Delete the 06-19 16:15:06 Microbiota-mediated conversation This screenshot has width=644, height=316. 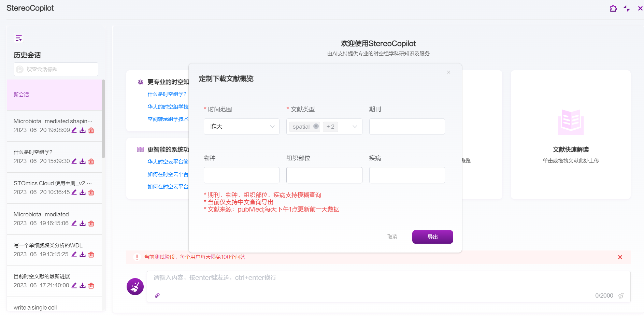pyautogui.click(x=91, y=224)
